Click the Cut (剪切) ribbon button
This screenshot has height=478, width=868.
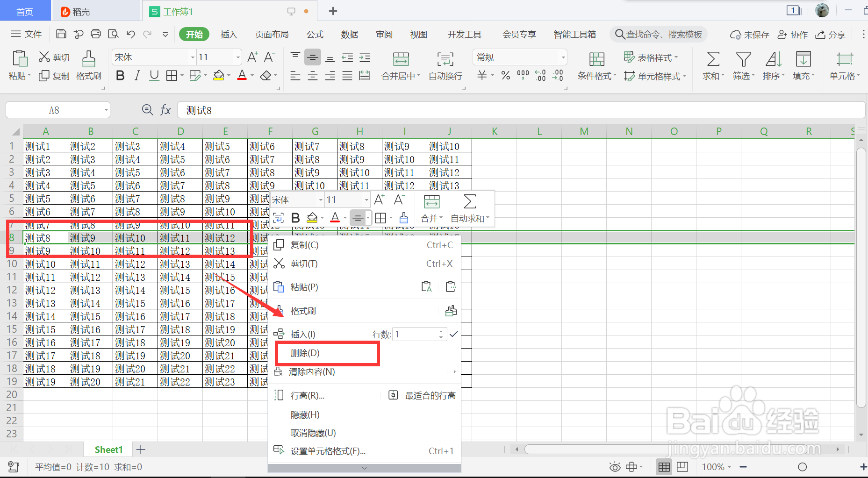[x=54, y=57]
